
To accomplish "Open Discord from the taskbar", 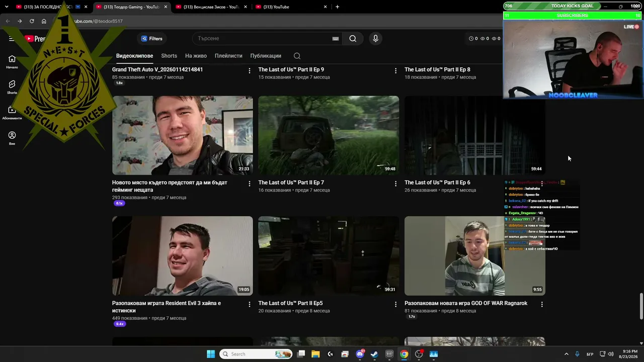I will coord(360,354).
